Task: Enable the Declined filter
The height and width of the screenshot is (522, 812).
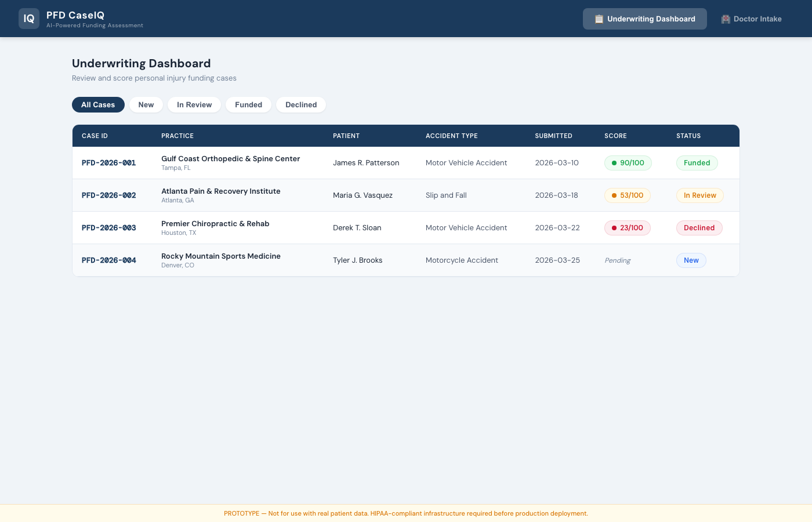Action: 300,104
